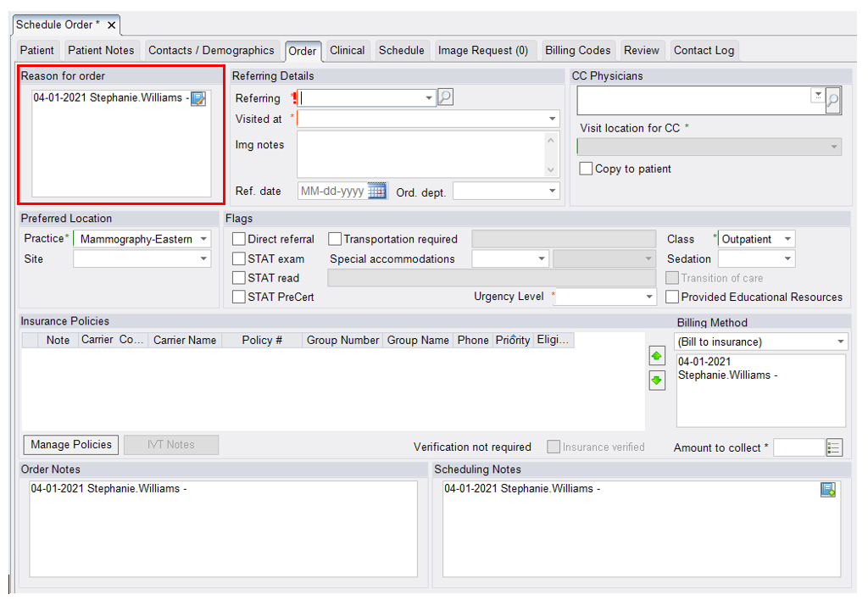
Task: Sort by Carrier Name column
Action: 185,340
